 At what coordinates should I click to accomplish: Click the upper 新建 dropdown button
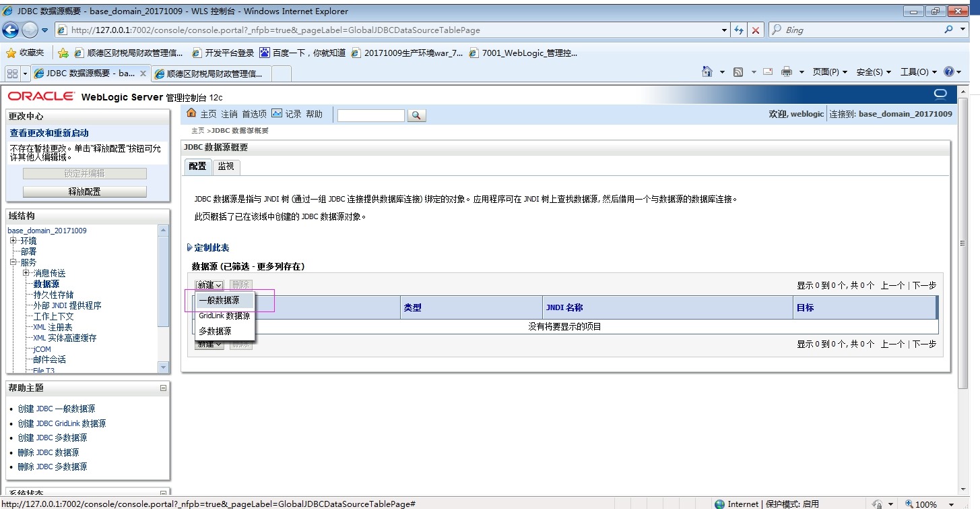coord(209,285)
